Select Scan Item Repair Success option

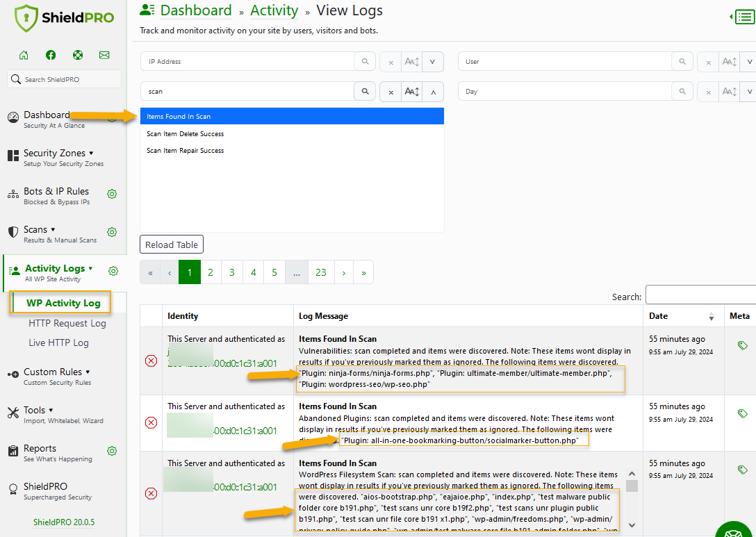pyautogui.click(x=292, y=150)
